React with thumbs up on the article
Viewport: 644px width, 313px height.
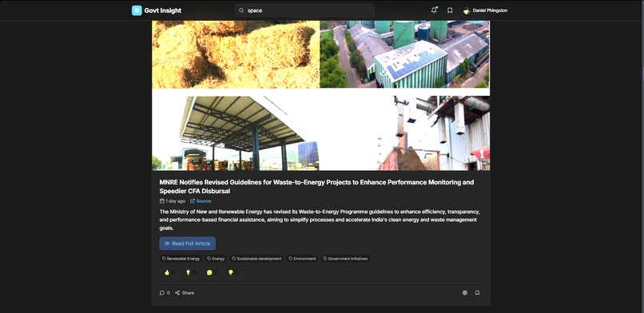tap(169, 272)
